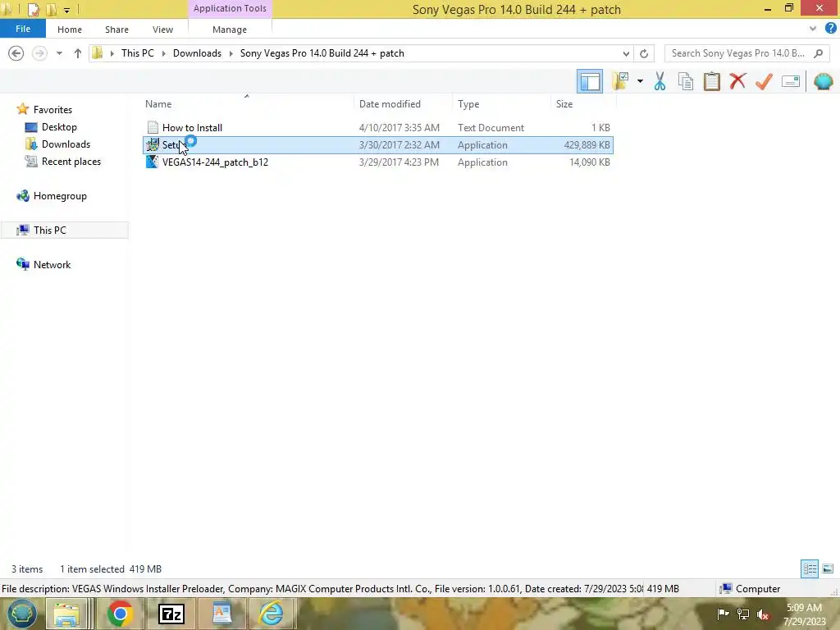Click the Rename label icon
The width and height of the screenshot is (840, 630).
[x=791, y=81]
